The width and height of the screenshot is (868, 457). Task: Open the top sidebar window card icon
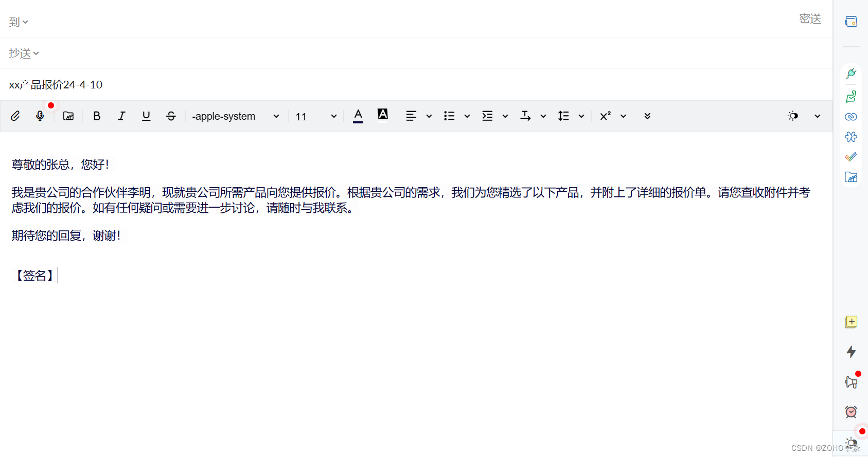click(851, 22)
